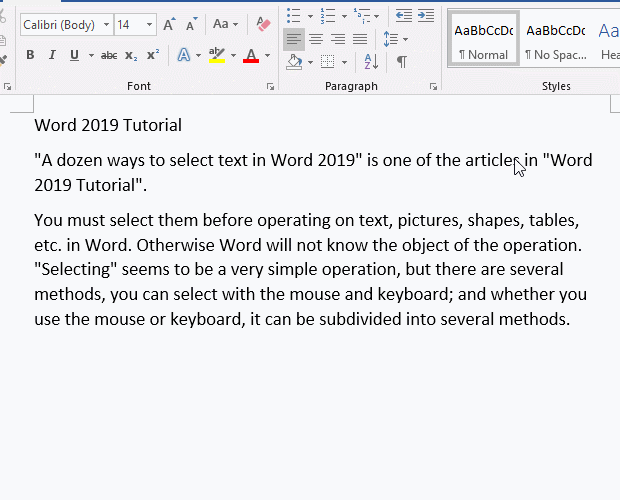The width and height of the screenshot is (620, 500).
Task: Open underline style dropdown arrow
Action: pyautogui.click(x=91, y=55)
